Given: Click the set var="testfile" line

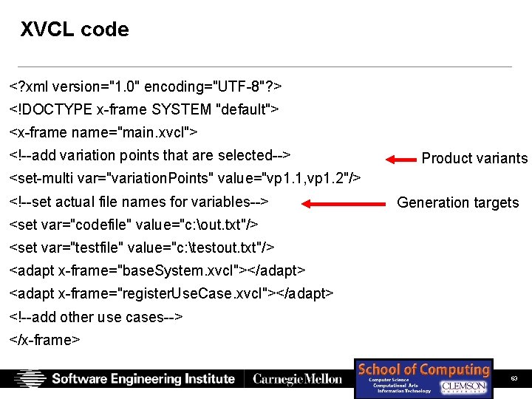Looking at the screenshot, I should [141, 248].
